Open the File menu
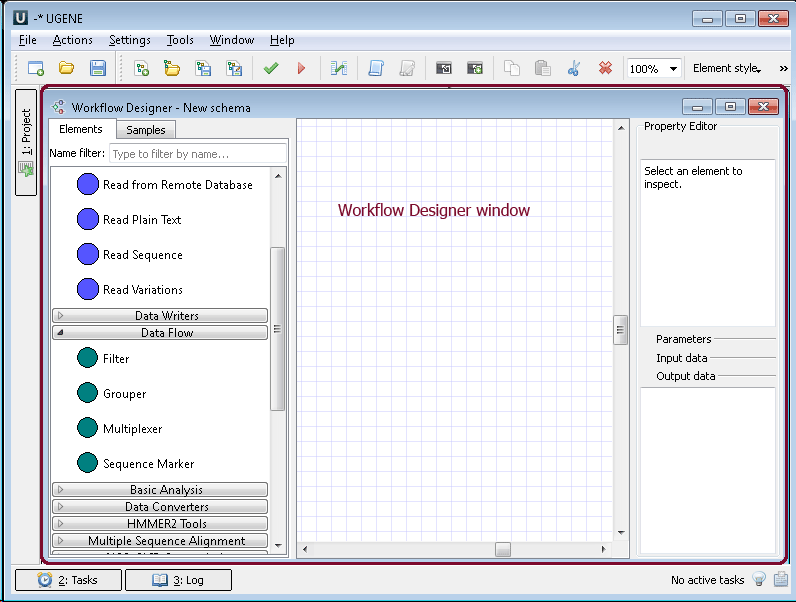796x602 pixels. [27, 40]
